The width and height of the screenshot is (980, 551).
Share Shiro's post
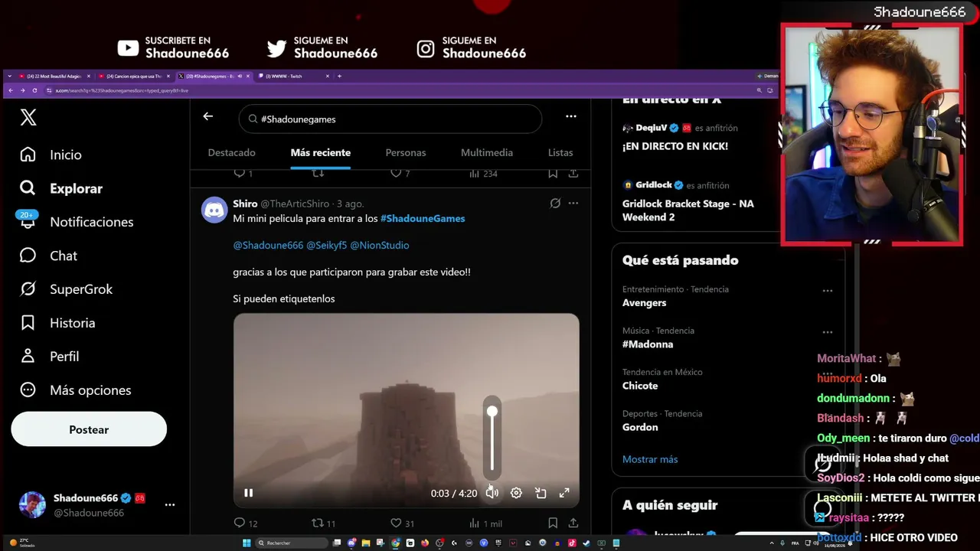click(x=573, y=523)
